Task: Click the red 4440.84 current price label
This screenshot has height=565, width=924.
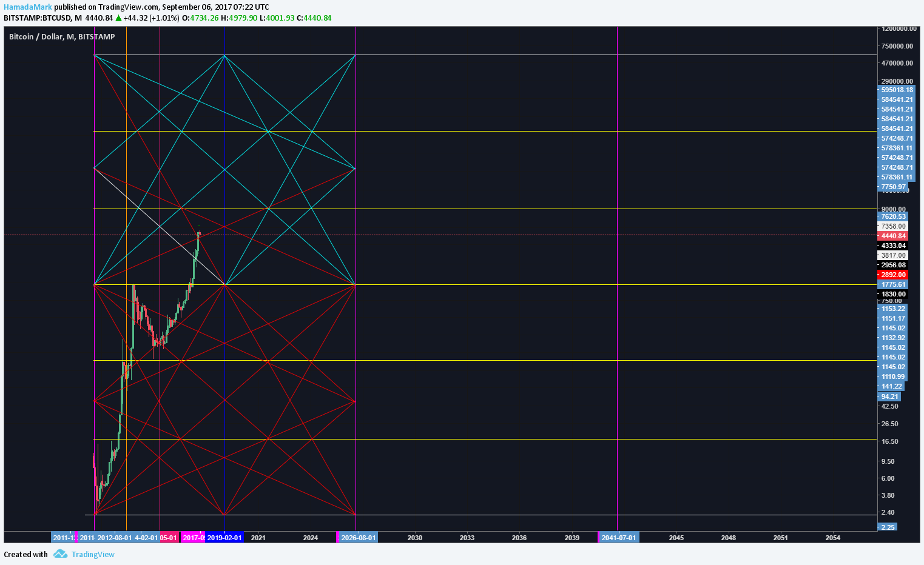Action: click(893, 236)
